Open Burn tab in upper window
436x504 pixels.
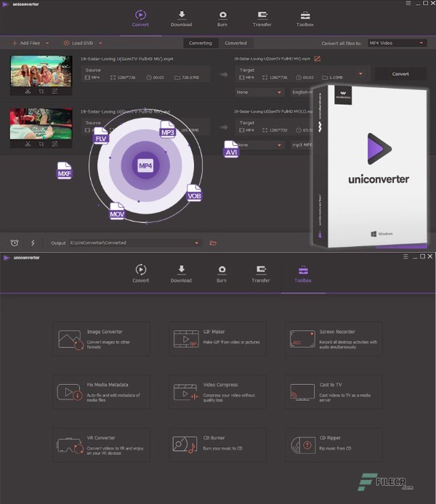[222, 18]
